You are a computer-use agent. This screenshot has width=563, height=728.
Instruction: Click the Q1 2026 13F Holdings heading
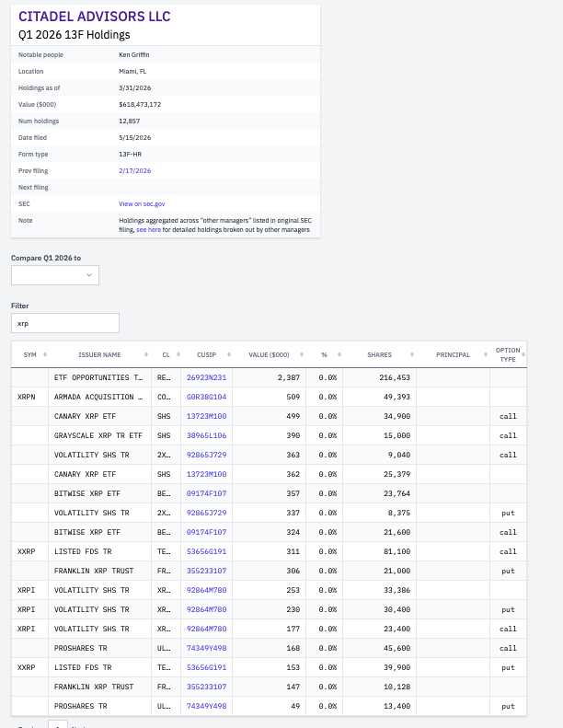click(75, 35)
